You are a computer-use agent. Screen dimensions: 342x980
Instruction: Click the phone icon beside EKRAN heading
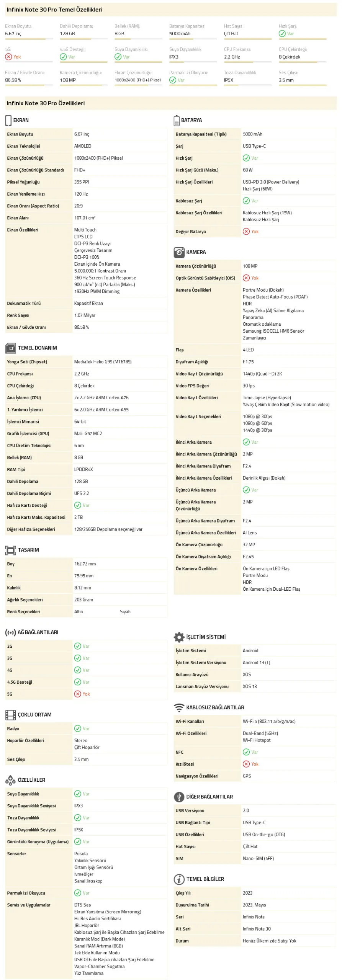(8, 120)
